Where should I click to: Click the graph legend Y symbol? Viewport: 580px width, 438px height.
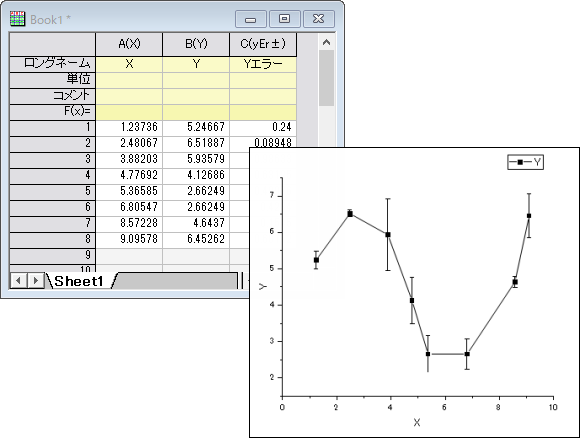pyautogui.click(x=525, y=162)
